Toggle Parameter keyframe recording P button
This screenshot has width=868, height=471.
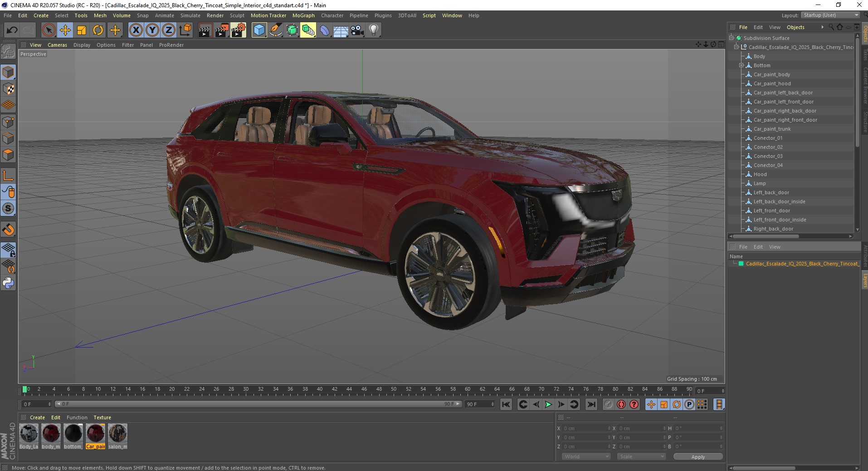tap(689, 404)
